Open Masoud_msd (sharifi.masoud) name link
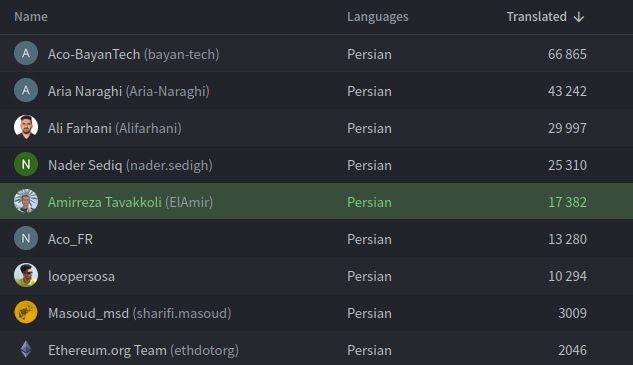Screen dimensions: 633x365 click(139, 313)
